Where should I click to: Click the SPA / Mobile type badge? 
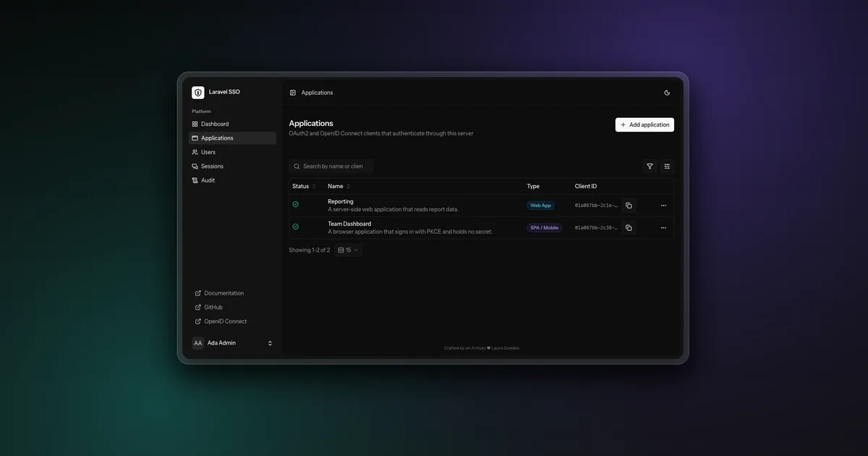(545, 227)
